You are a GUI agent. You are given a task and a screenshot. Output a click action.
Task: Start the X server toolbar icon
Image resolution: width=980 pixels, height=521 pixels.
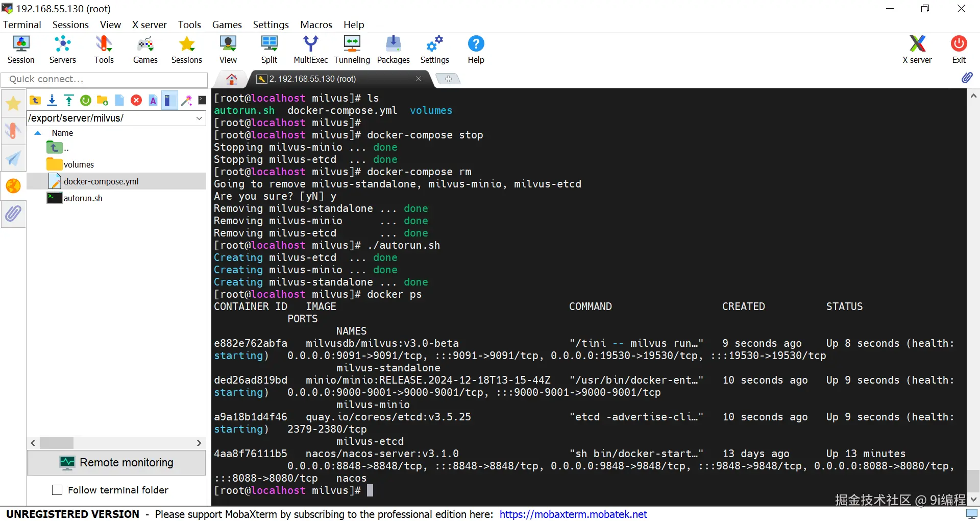pos(917,50)
